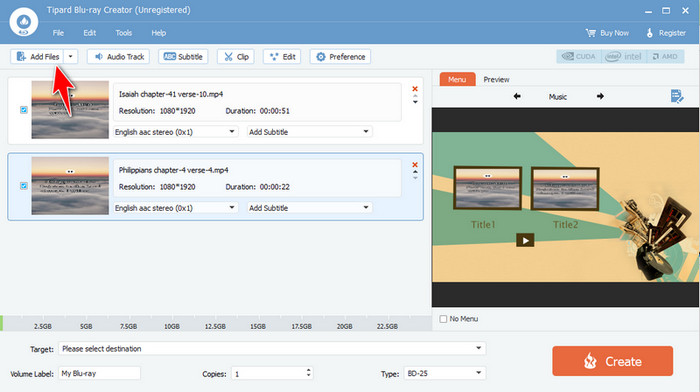700x392 pixels.
Task: Click the Tipard flame logo icon
Action: [24, 21]
